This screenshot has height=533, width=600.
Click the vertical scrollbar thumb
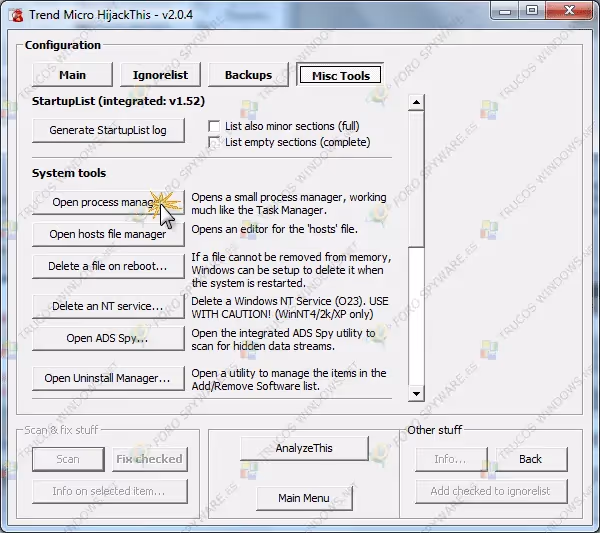[416, 178]
